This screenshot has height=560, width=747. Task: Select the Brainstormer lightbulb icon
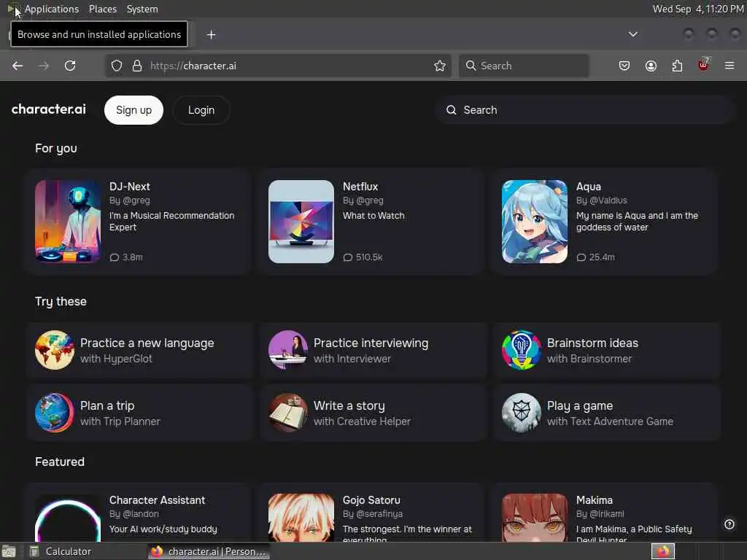coord(521,350)
